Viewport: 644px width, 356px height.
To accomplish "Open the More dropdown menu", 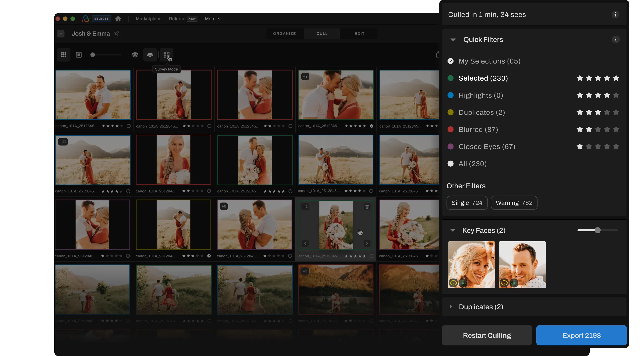I will [212, 19].
